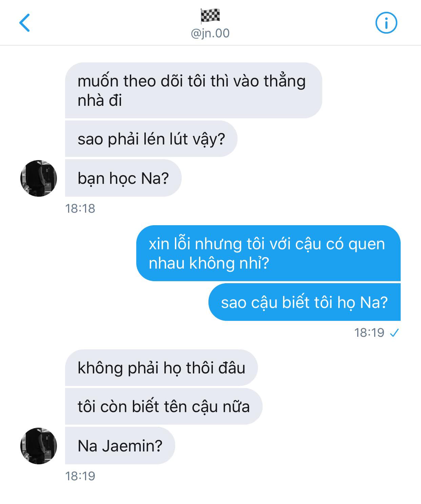This screenshot has height=504, width=421.
Task: Tap the read-receipt checkmark icon
Action: (394, 333)
